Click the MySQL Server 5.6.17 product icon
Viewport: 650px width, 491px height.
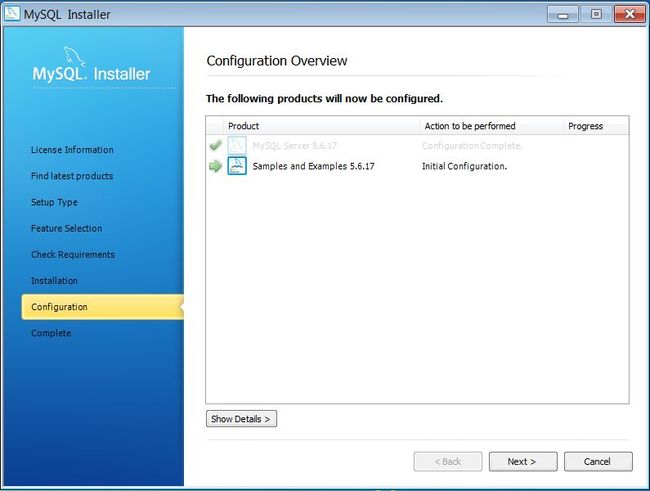[237, 146]
